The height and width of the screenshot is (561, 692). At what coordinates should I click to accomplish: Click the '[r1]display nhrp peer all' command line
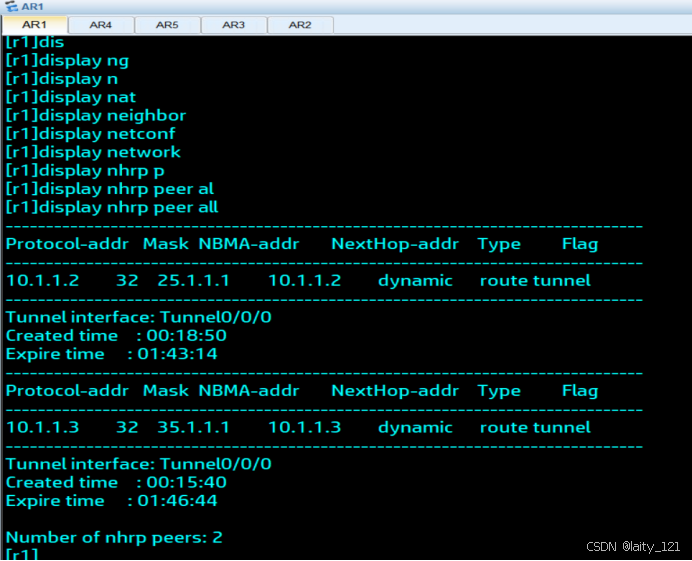[112, 207]
